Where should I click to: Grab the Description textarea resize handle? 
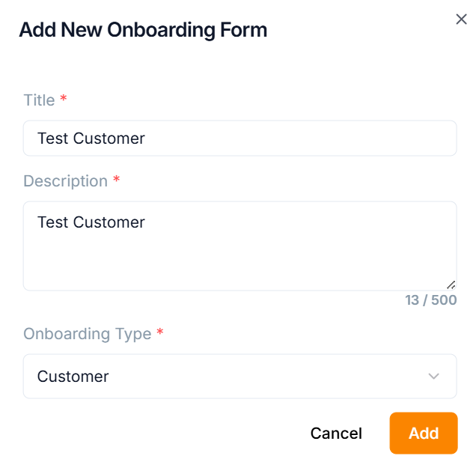[x=451, y=285]
